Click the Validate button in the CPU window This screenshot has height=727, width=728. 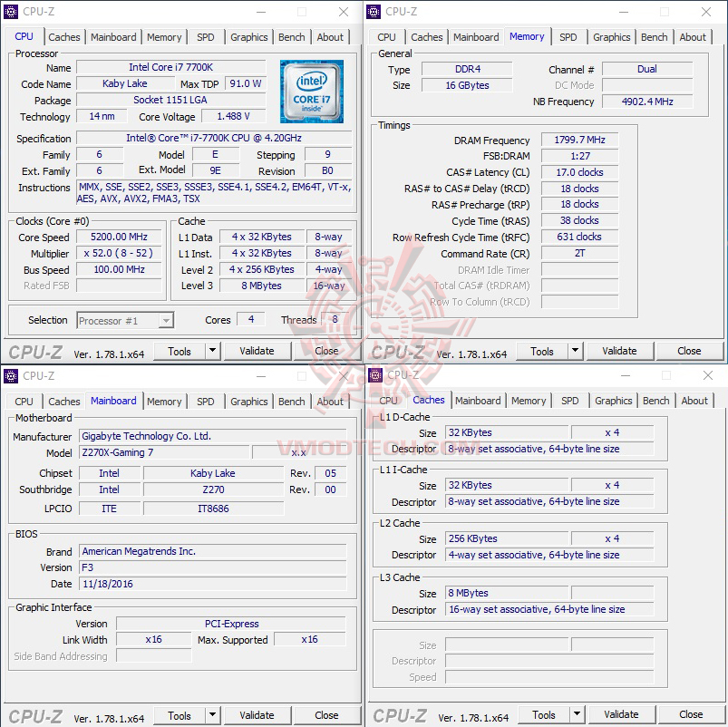pyautogui.click(x=258, y=351)
